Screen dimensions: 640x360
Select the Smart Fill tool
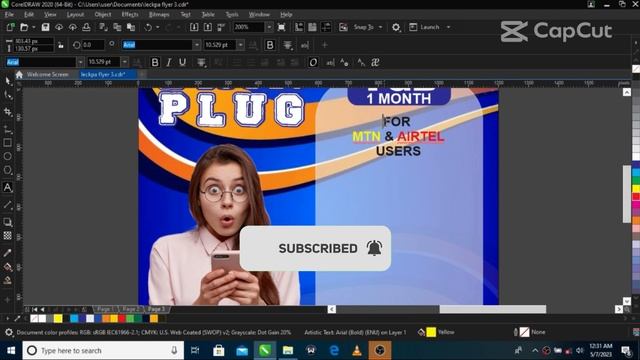(x=7, y=280)
